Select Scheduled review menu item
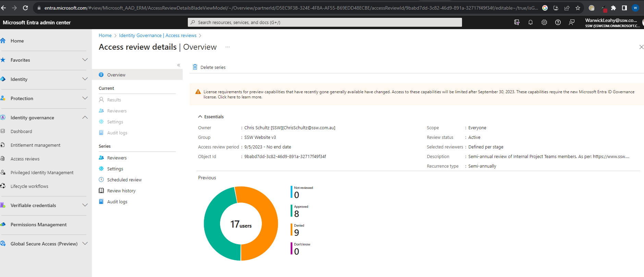The image size is (644, 277). [x=124, y=180]
